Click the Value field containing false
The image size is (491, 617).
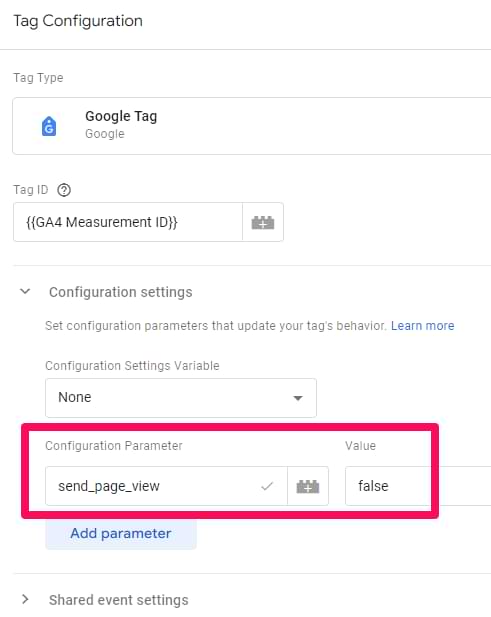(x=418, y=486)
